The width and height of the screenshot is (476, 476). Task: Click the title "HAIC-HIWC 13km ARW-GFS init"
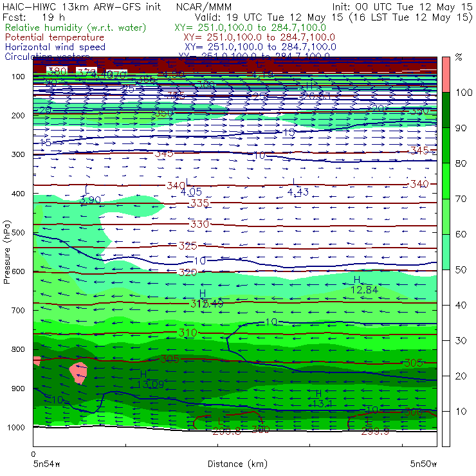tap(82, 6)
